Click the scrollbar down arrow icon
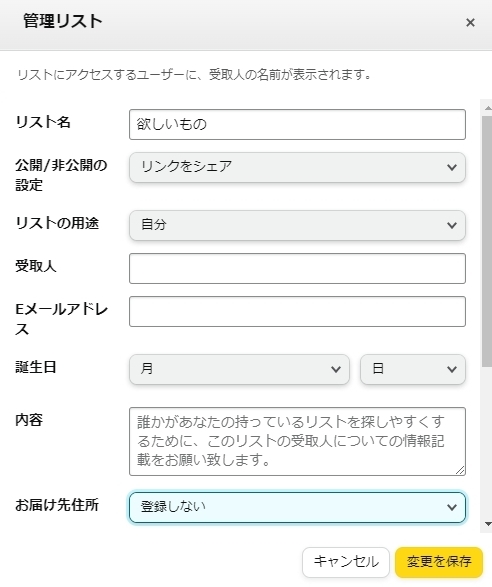This screenshot has width=492, height=587. (488, 524)
